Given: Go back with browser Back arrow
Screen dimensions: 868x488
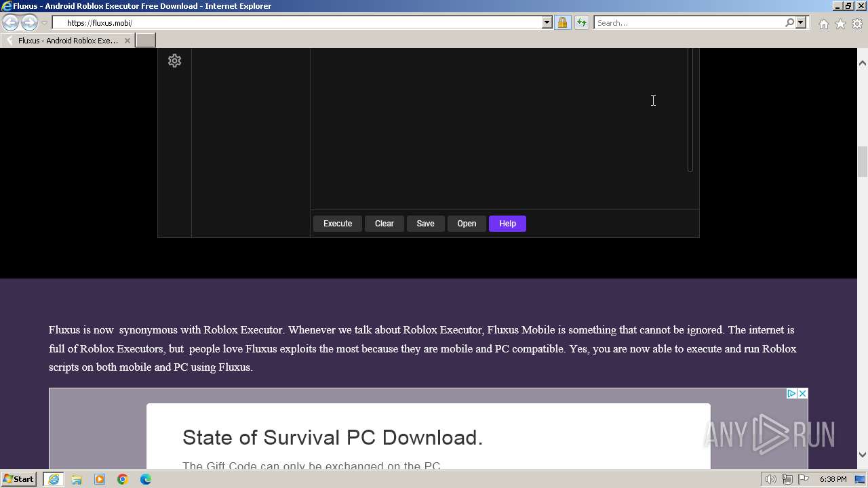Looking at the screenshot, I should pyautogui.click(x=11, y=22).
